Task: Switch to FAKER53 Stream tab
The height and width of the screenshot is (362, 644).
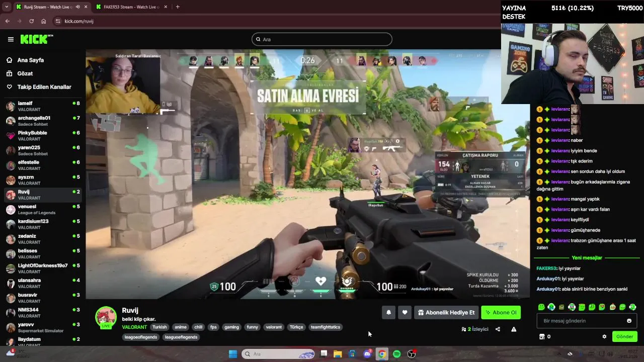Action: pyautogui.click(x=132, y=7)
